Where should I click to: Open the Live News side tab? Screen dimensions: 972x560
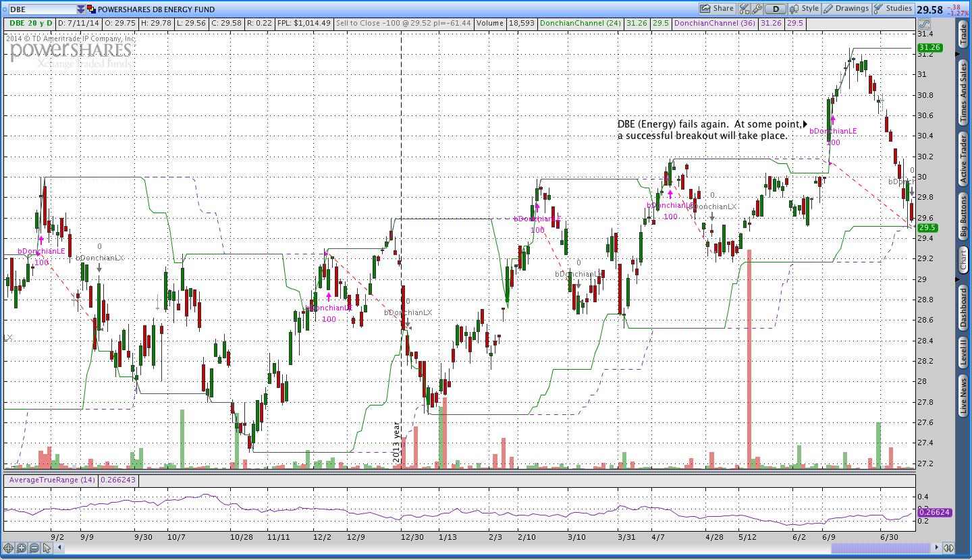[x=963, y=396]
